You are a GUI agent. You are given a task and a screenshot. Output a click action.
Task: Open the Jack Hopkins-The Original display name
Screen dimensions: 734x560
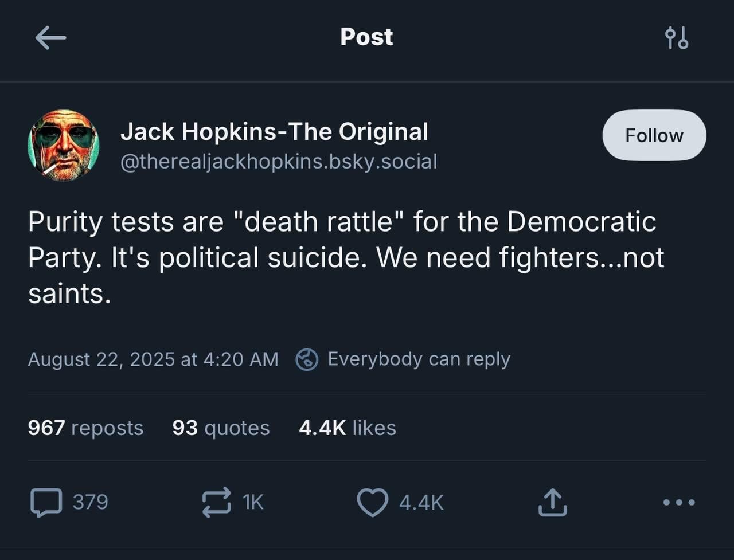pyautogui.click(x=274, y=132)
